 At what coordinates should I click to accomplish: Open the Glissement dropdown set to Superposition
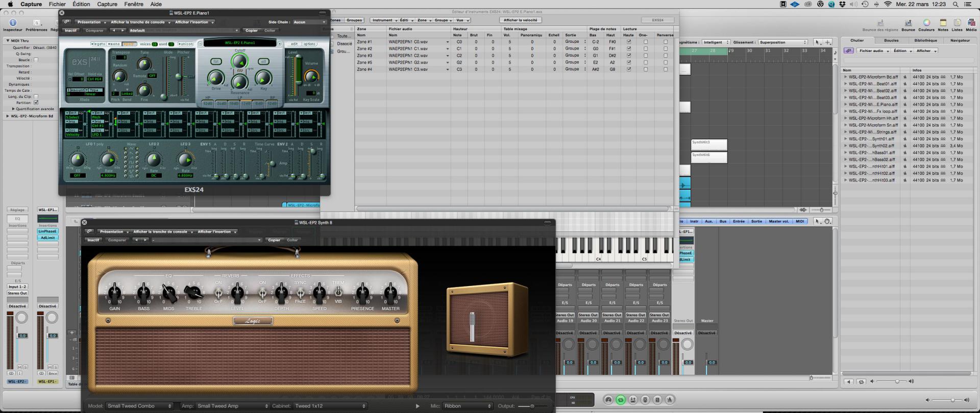783,42
